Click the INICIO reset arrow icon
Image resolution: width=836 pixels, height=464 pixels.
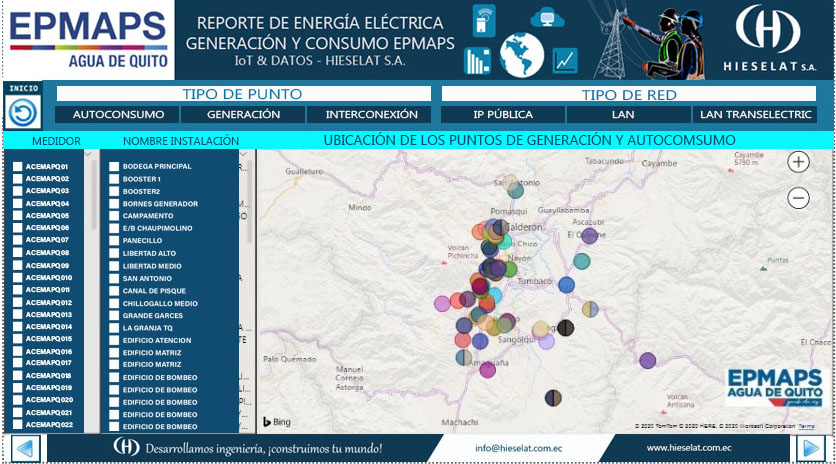(22, 111)
